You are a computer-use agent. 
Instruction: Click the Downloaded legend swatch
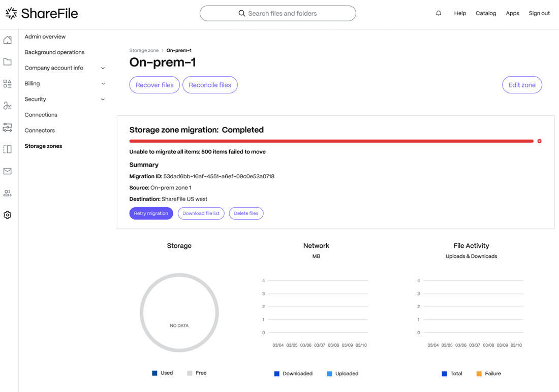coord(276,374)
